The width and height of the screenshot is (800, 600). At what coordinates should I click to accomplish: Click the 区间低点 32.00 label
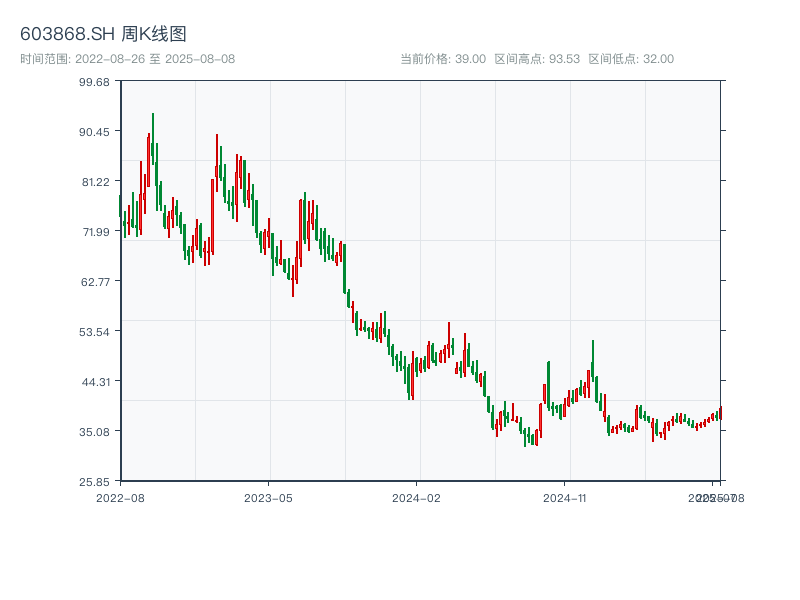click(x=631, y=59)
